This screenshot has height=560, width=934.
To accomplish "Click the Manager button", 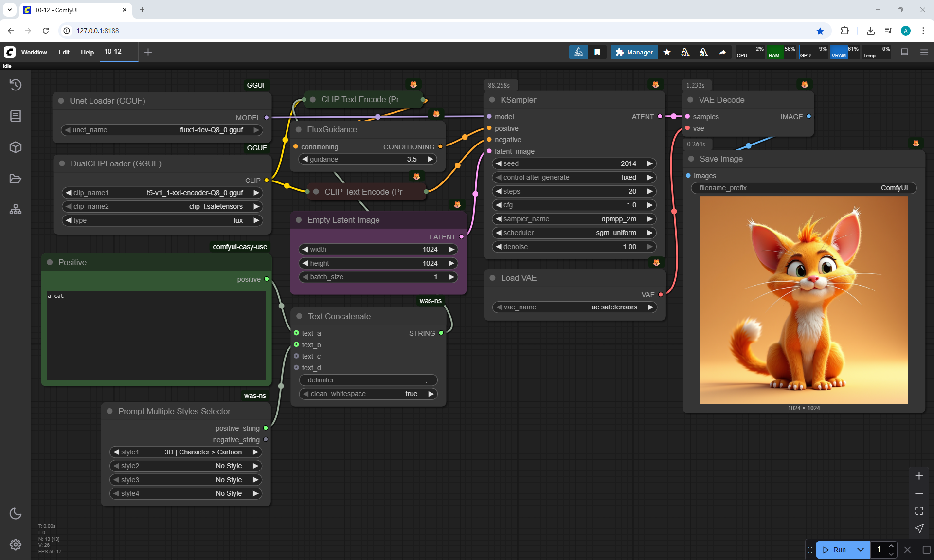I will 634,52.
